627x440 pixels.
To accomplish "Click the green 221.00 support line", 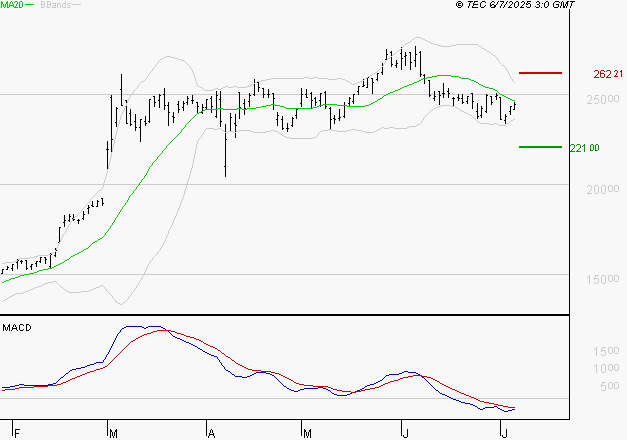I will tap(540, 147).
